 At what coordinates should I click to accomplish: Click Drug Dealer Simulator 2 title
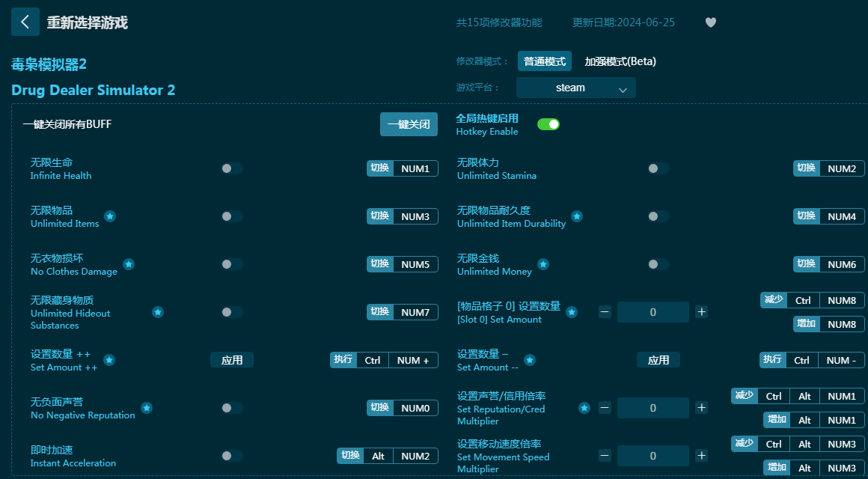[93, 91]
